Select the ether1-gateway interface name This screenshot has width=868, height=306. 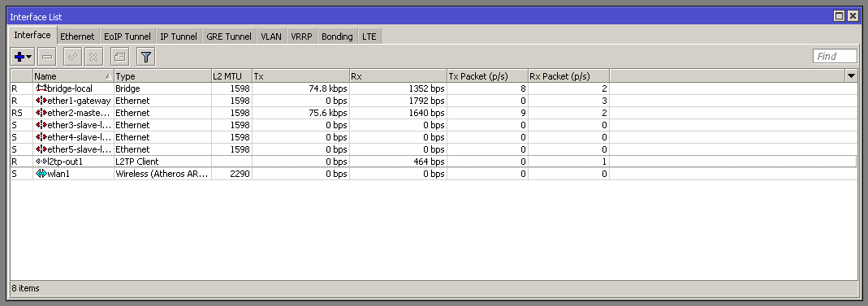[x=79, y=101]
